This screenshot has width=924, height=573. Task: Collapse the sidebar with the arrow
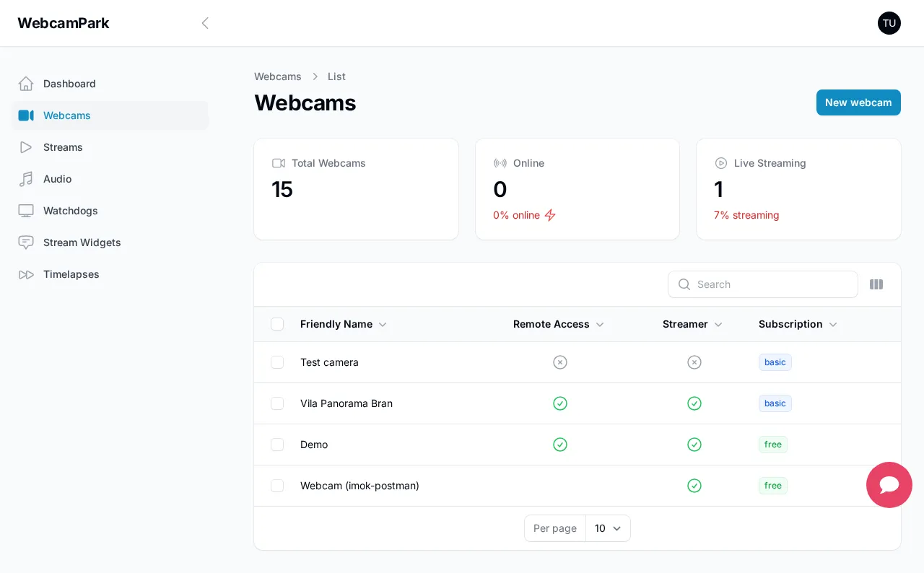pos(205,23)
